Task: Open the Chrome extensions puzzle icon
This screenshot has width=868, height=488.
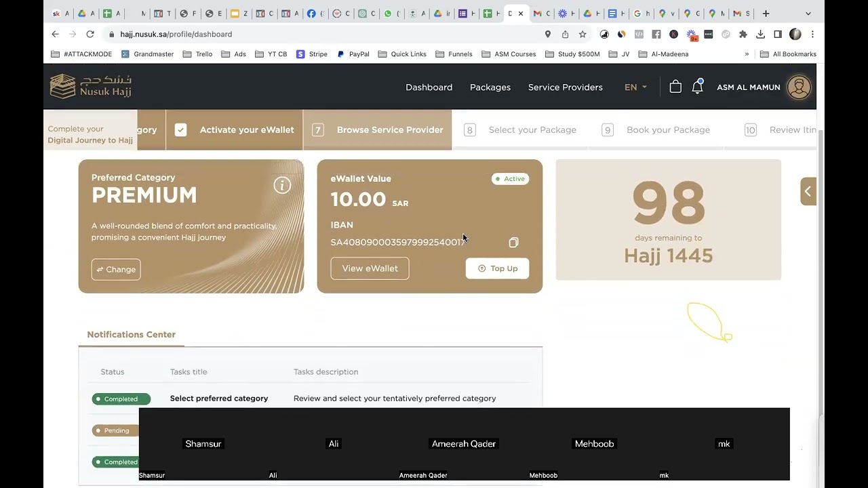Action: pyautogui.click(x=743, y=34)
